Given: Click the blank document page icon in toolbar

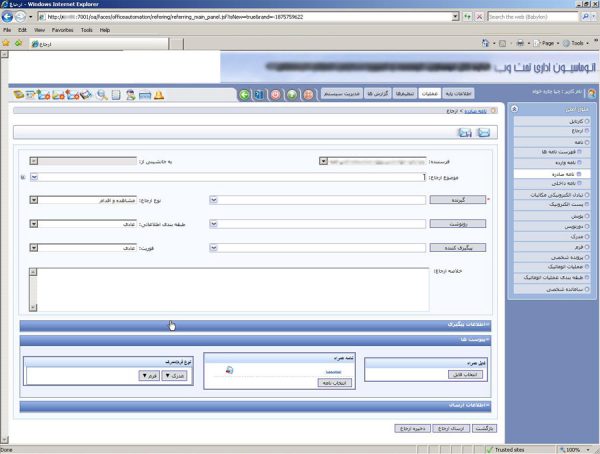Looking at the screenshot, I should click(x=116, y=95).
